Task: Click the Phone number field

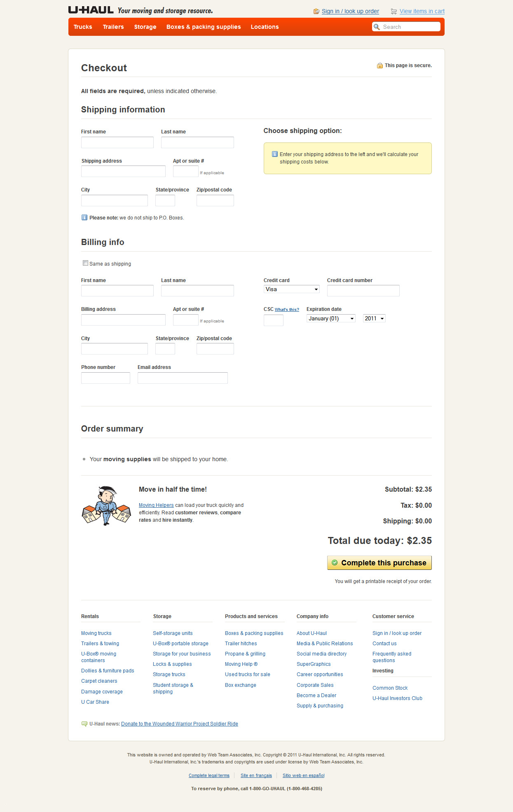Action: tap(105, 378)
